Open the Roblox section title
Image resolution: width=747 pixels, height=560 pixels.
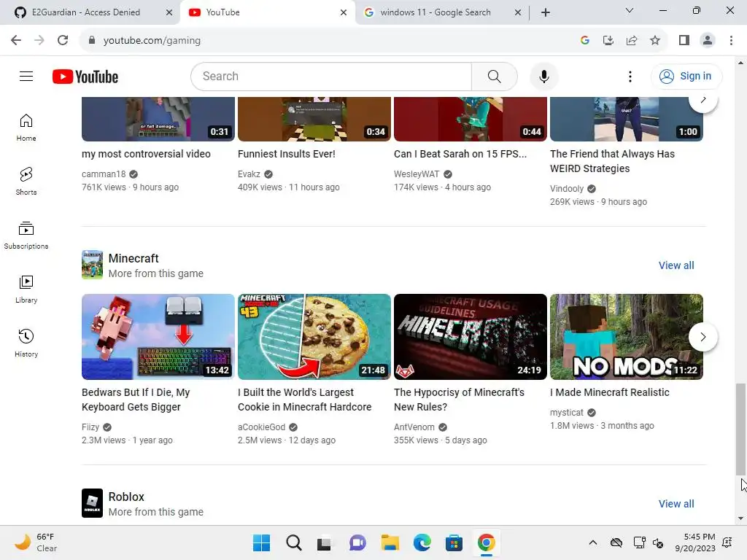pyautogui.click(x=126, y=497)
